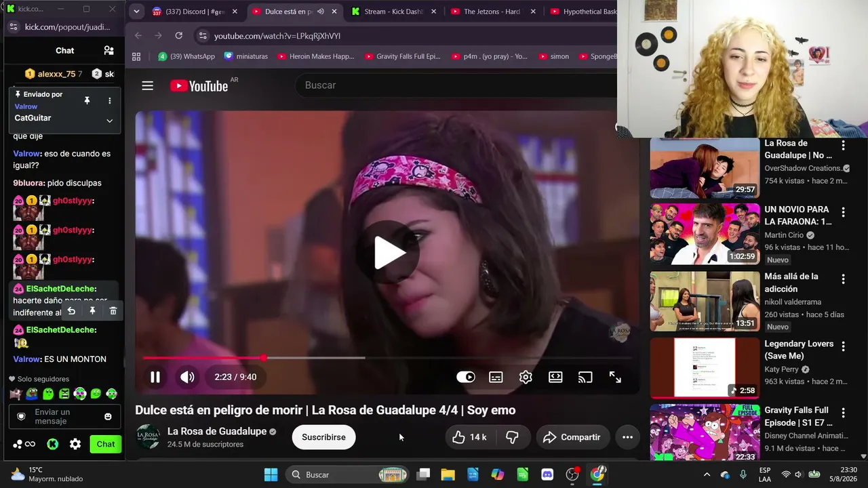Reply to ElSachetDeLeche chat message
Viewport: 868px width, 488px height.
[71, 311]
